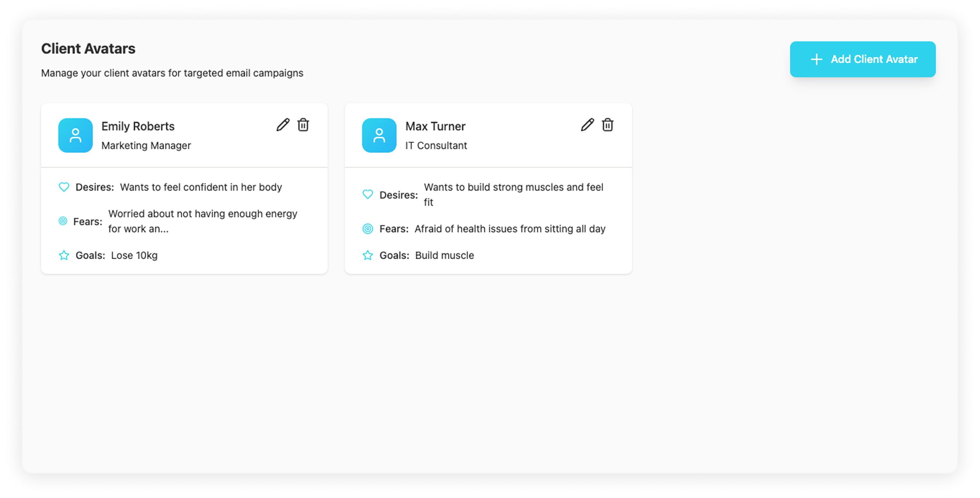Click the heart icon next to Emily's Desires
Image resolution: width=980 pixels, height=498 pixels.
click(x=64, y=187)
